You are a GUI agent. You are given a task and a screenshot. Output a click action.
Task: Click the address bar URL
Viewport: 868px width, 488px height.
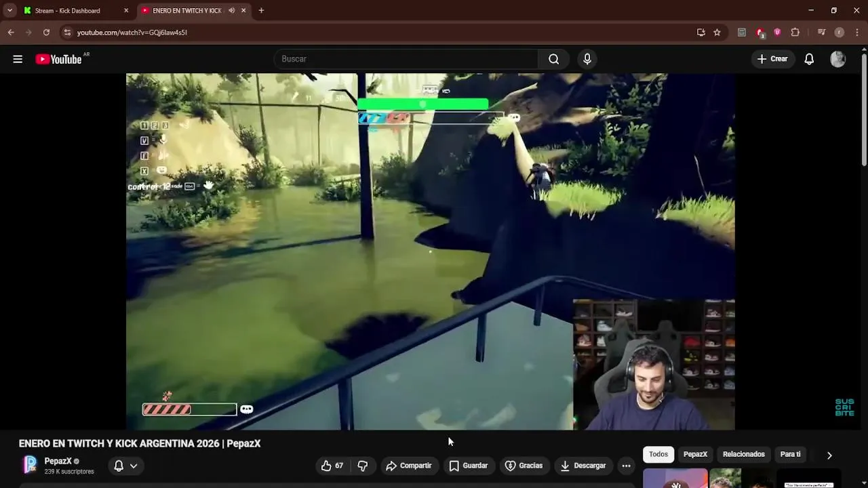[x=132, y=33]
